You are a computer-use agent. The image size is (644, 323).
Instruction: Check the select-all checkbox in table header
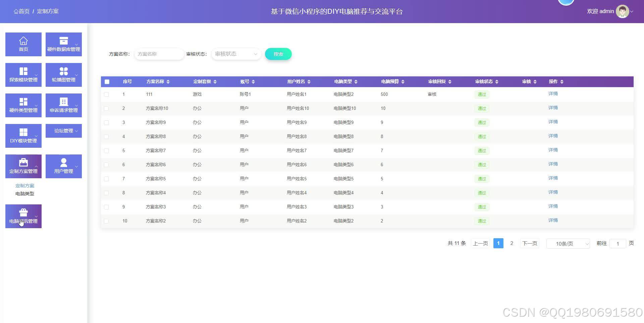click(x=107, y=81)
